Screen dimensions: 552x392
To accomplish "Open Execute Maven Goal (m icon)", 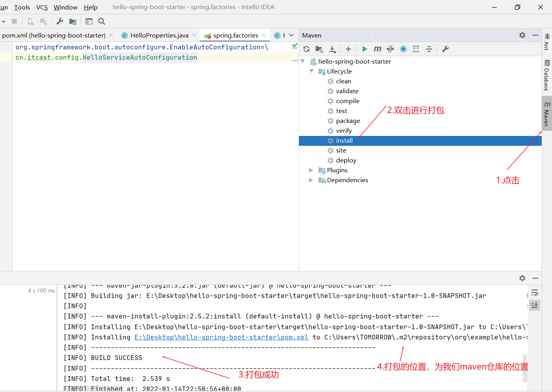I will 378,49.
